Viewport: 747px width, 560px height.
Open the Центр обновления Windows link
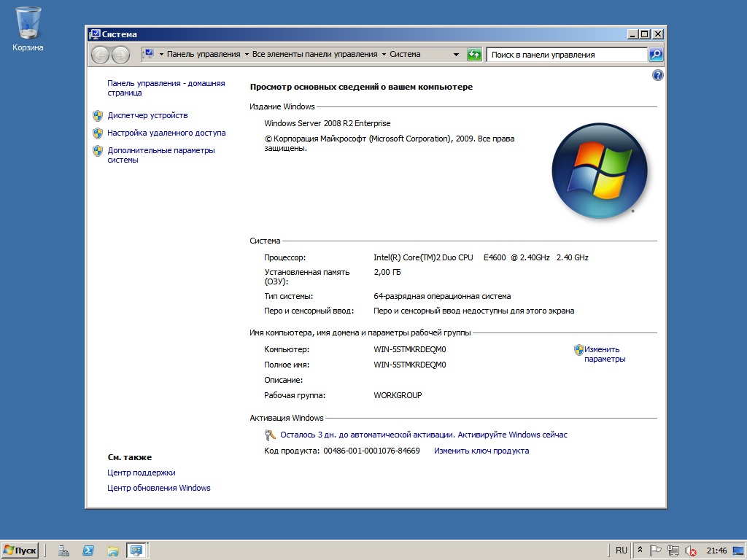[158, 488]
